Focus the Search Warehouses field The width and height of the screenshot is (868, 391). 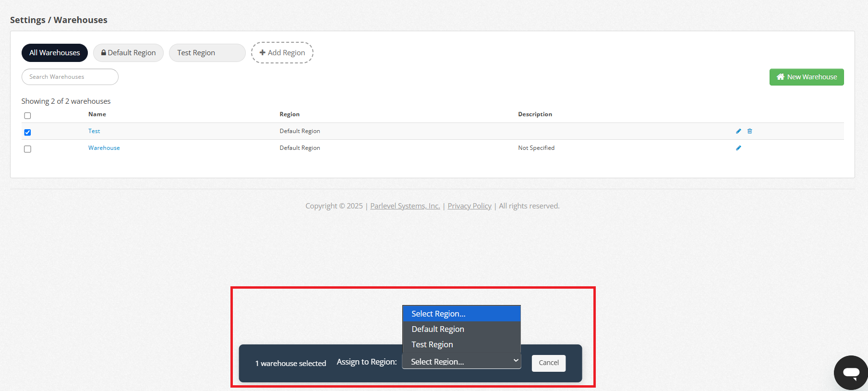point(70,77)
